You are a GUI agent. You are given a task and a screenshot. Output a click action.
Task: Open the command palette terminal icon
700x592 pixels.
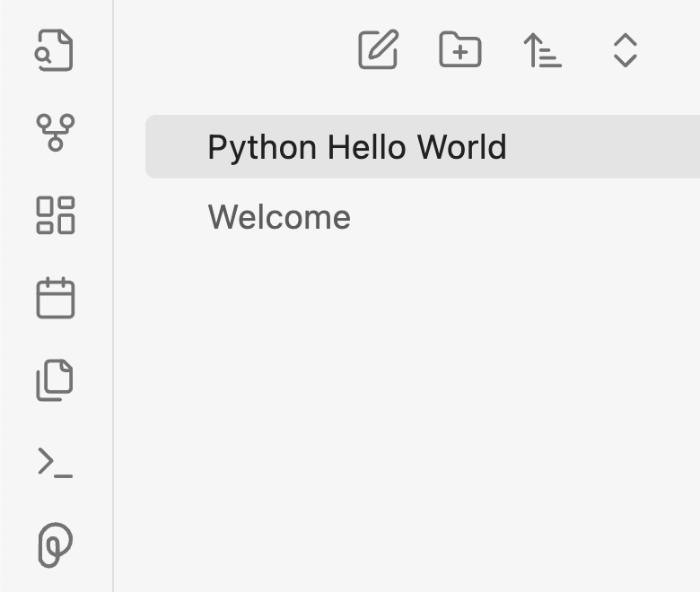tap(55, 463)
